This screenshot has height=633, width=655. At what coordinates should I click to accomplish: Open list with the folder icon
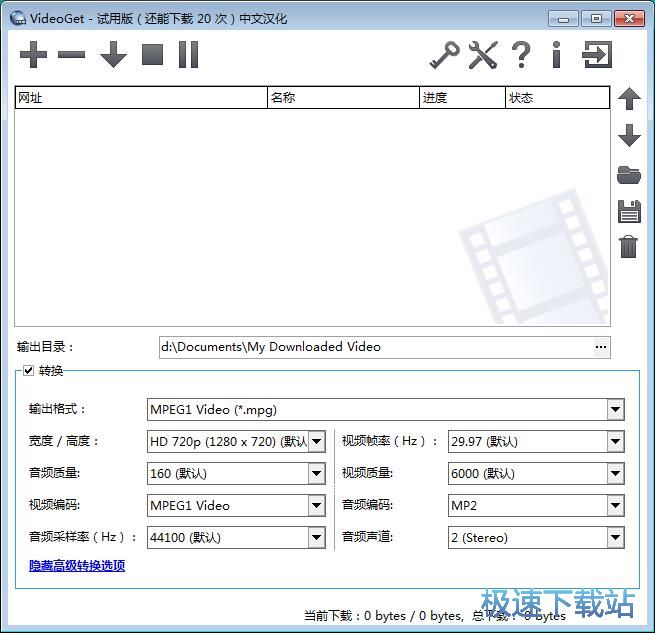(x=629, y=175)
